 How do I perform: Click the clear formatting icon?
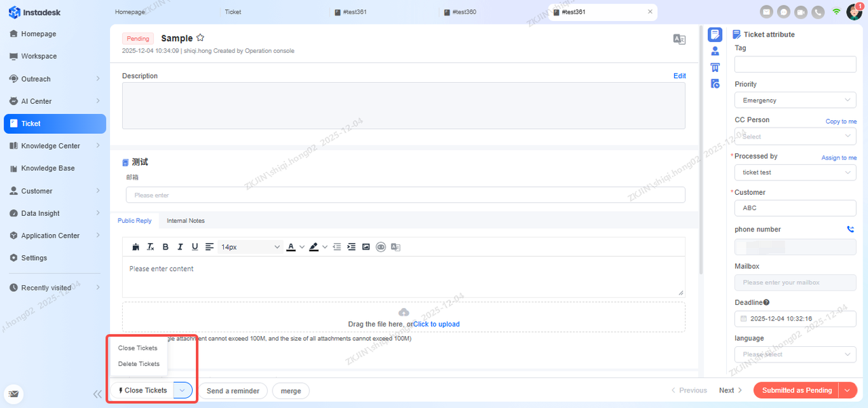click(151, 247)
